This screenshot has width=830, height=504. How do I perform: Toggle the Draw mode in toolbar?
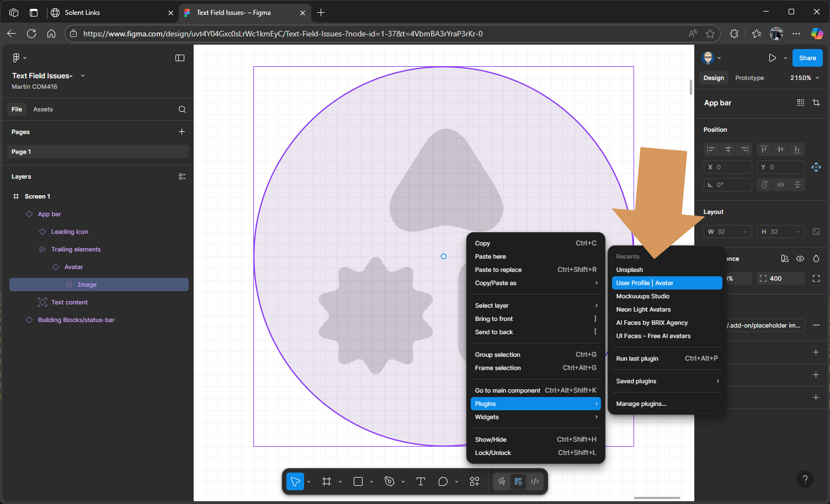(x=501, y=481)
